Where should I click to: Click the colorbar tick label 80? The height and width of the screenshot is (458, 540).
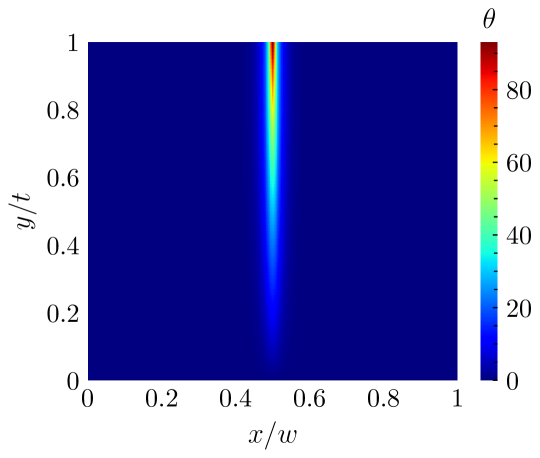coord(519,91)
